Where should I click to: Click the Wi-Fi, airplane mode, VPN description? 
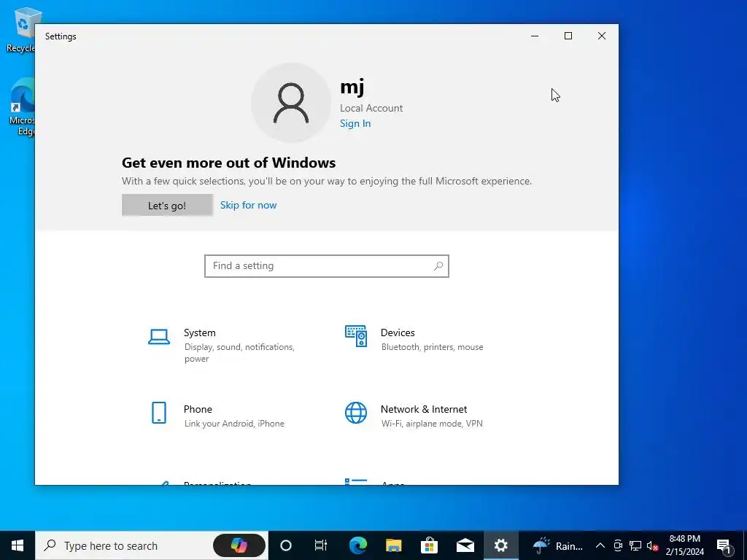[x=432, y=424]
